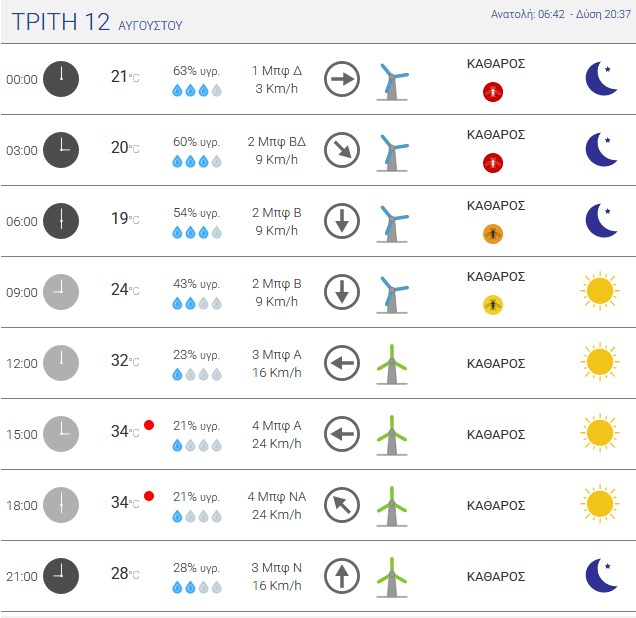Click the sun icon at 15:00
Screen dimensions: 636x618
coord(600,433)
